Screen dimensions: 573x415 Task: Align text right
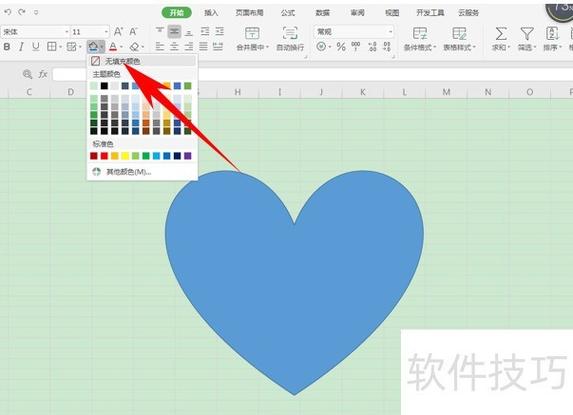pos(189,46)
